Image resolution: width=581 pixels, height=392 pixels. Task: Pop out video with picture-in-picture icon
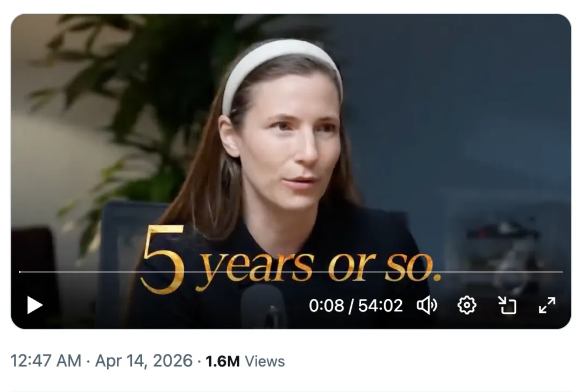[507, 305]
